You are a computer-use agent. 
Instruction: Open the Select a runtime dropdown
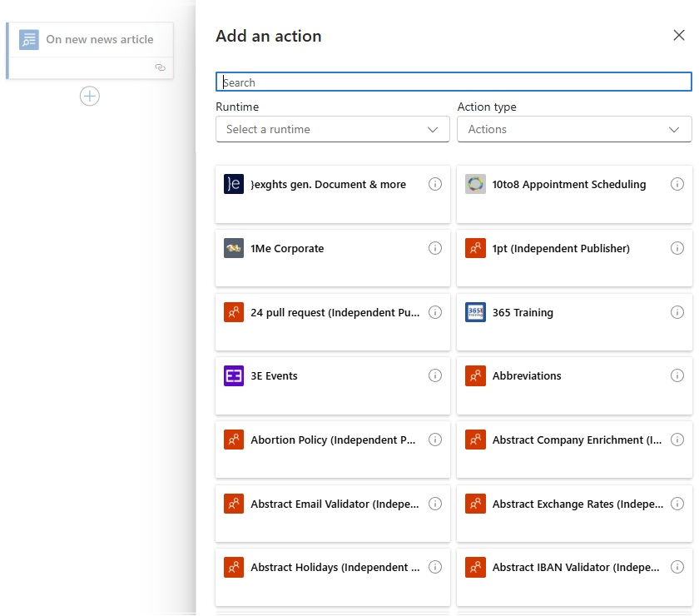(333, 129)
